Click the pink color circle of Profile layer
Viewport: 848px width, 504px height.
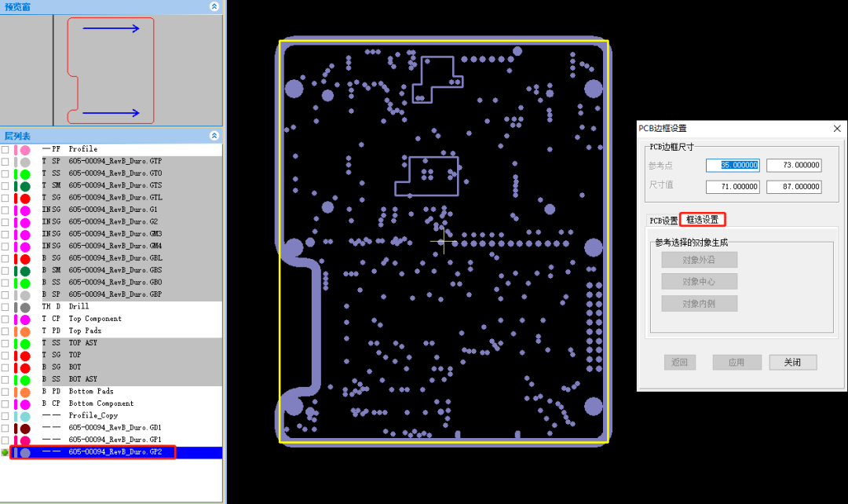click(x=25, y=149)
